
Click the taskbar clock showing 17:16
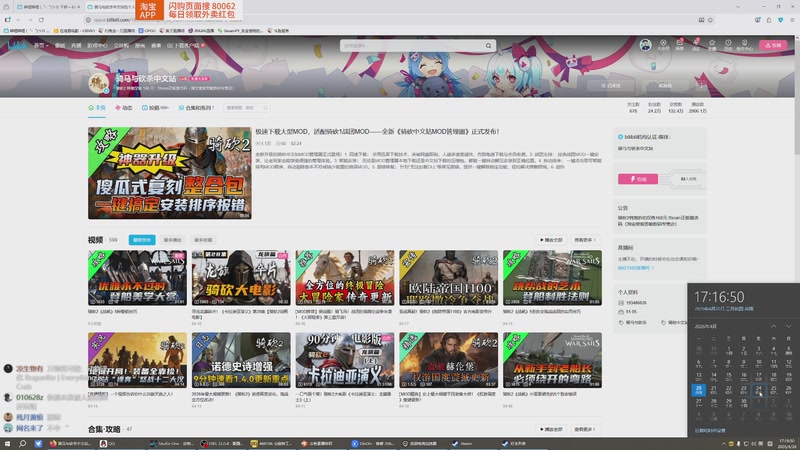(x=788, y=442)
